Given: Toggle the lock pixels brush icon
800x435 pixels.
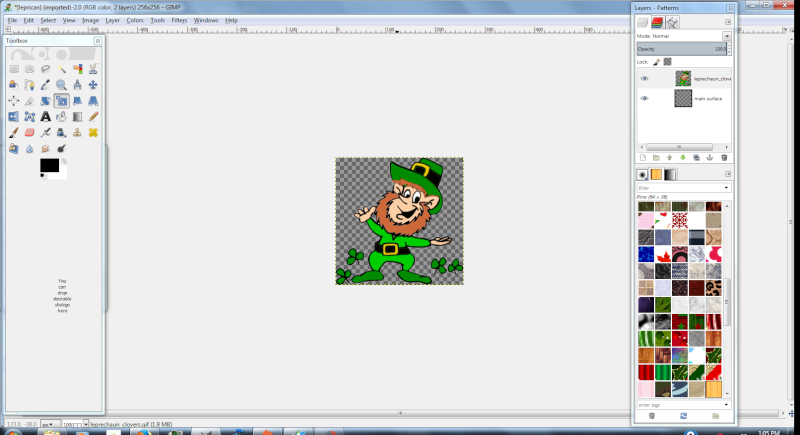Looking at the screenshot, I should 657,62.
